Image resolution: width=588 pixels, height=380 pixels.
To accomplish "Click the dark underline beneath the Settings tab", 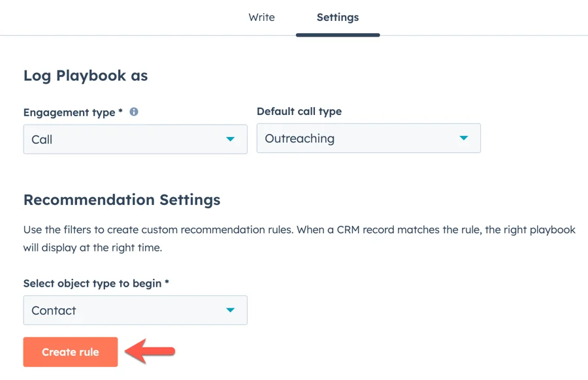I will 337,35.
